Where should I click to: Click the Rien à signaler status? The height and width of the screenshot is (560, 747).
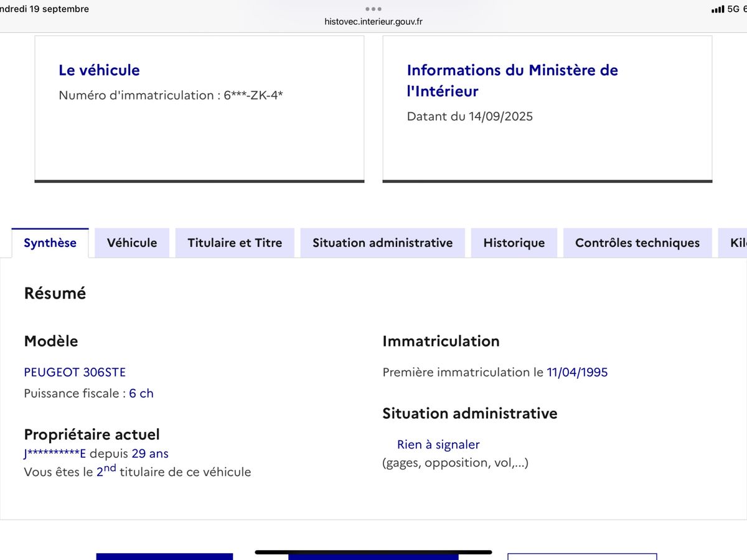coord(438,444)
